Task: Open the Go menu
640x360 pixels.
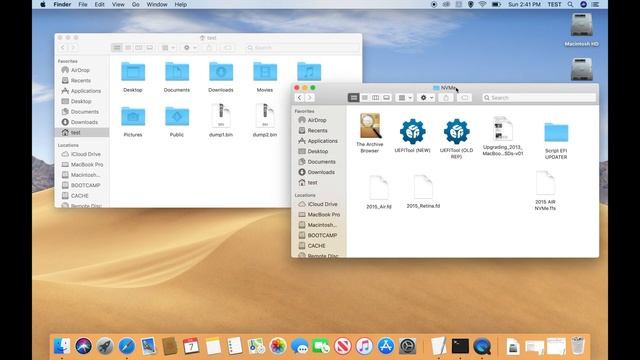Action: coord(136,4)
